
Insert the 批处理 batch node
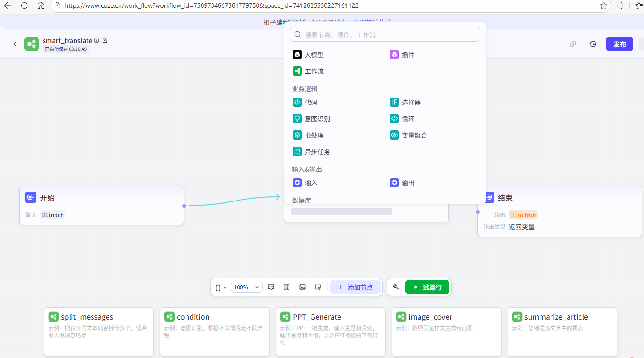pos(308,135)
